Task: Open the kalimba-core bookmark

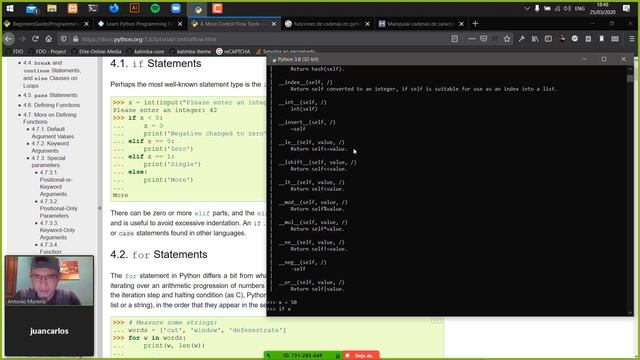Action: click(x=146, y=51)
